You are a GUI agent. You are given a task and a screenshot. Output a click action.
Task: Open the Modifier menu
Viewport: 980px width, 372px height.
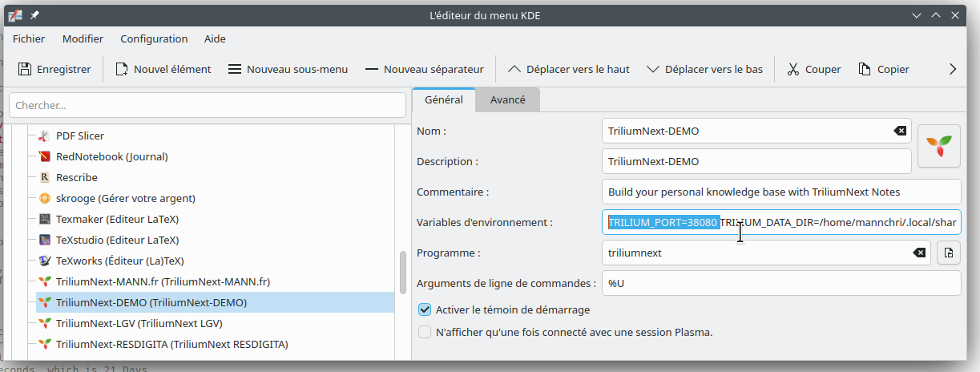pyautogui.click(x=83, y=38)
